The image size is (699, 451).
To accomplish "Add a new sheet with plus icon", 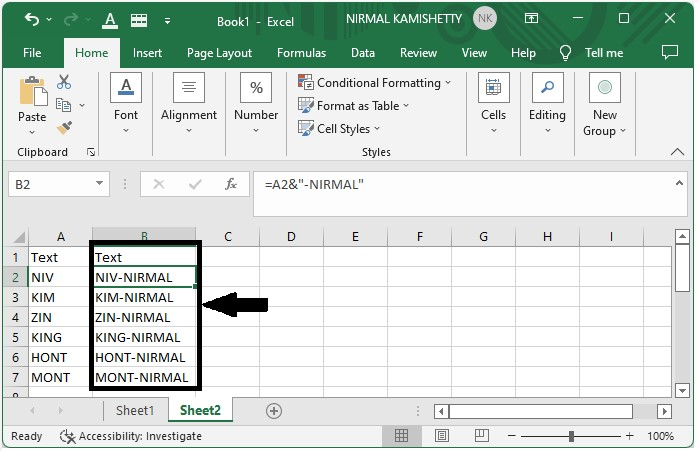I will [x=274, y=411].
